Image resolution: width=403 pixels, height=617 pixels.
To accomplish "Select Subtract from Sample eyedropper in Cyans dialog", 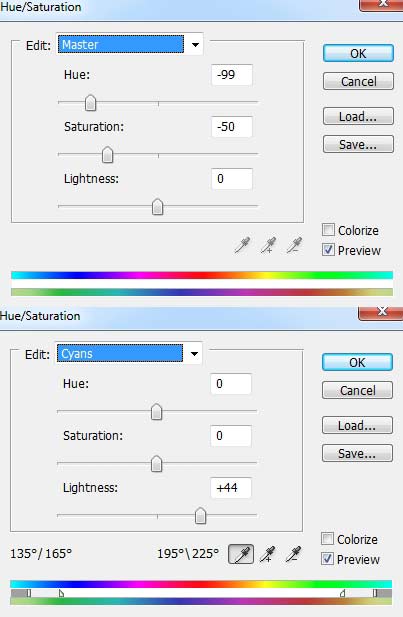I will point(294,554).
